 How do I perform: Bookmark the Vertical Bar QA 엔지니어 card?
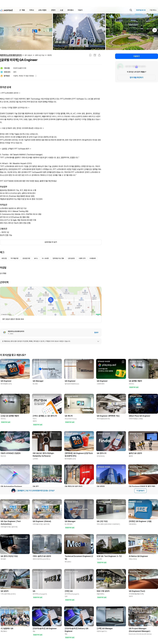tap(27, 537)
